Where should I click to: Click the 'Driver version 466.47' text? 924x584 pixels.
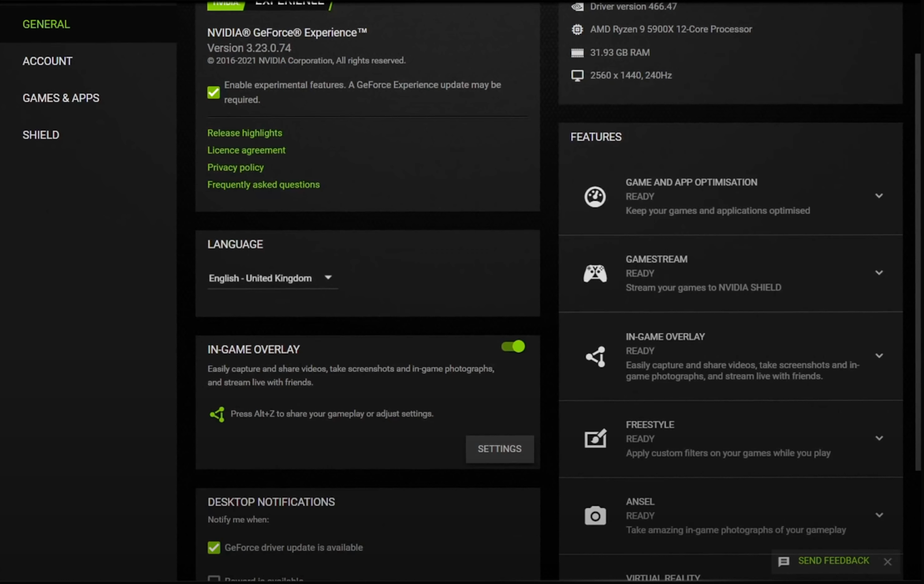[x=633, y=7]
